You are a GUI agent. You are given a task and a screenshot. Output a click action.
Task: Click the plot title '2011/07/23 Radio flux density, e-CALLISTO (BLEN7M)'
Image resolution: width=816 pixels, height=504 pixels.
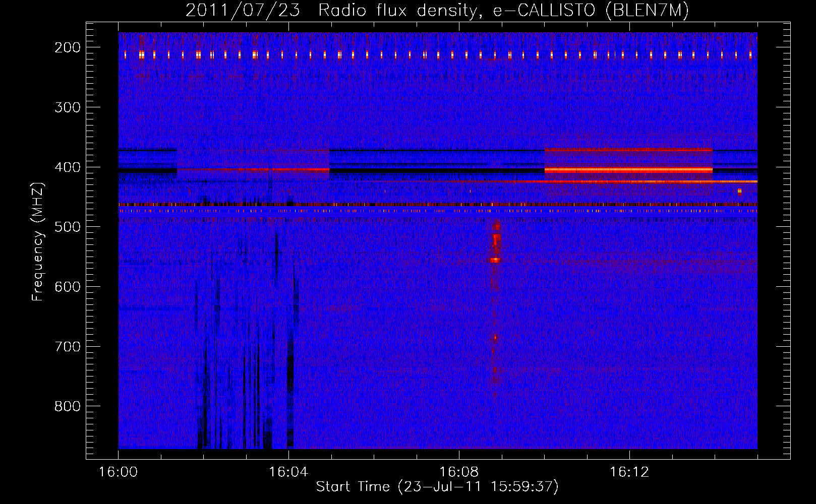pyautogui.click(x=437, y=10)
